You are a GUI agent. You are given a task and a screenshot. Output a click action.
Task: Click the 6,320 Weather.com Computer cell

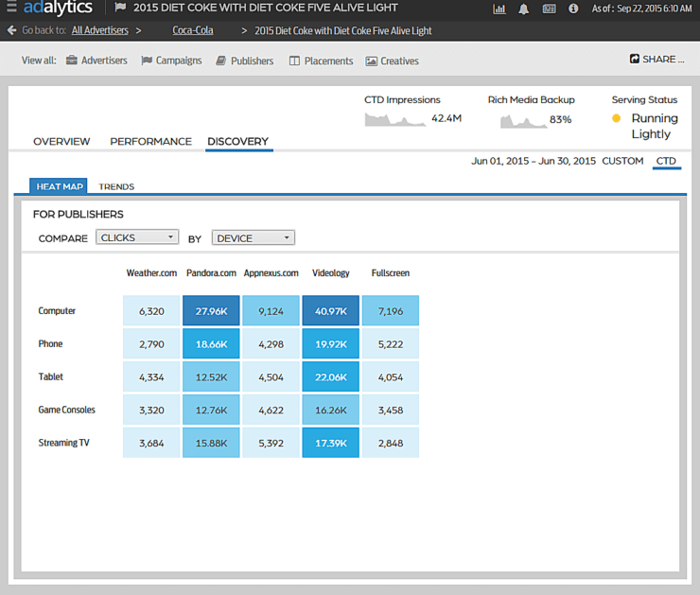(x=151, y=310)
